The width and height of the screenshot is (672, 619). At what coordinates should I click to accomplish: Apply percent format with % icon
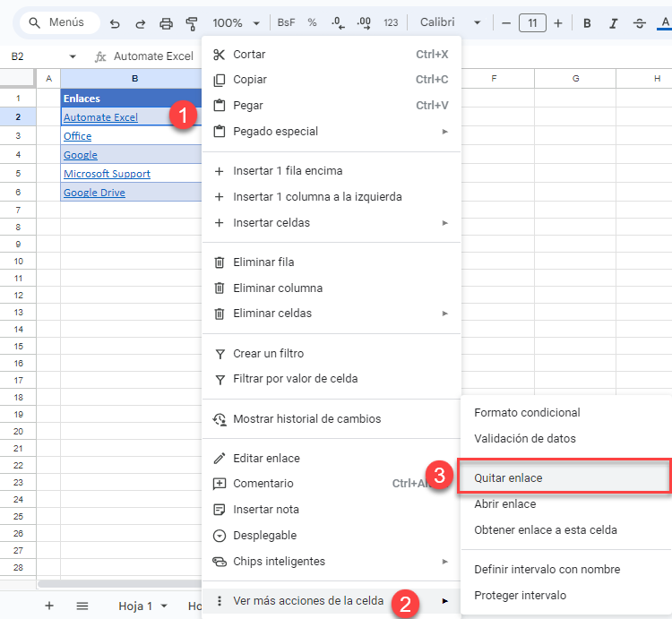coord(312,22)
